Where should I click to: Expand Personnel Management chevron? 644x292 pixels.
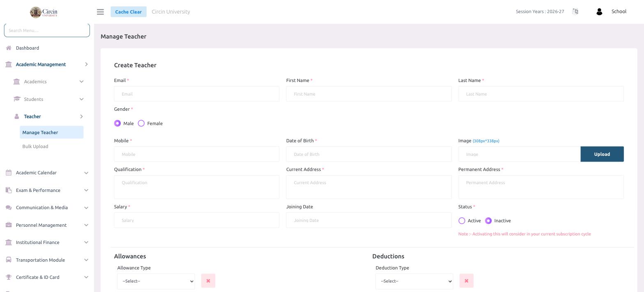pyautogui.click(x=86, y=225)
